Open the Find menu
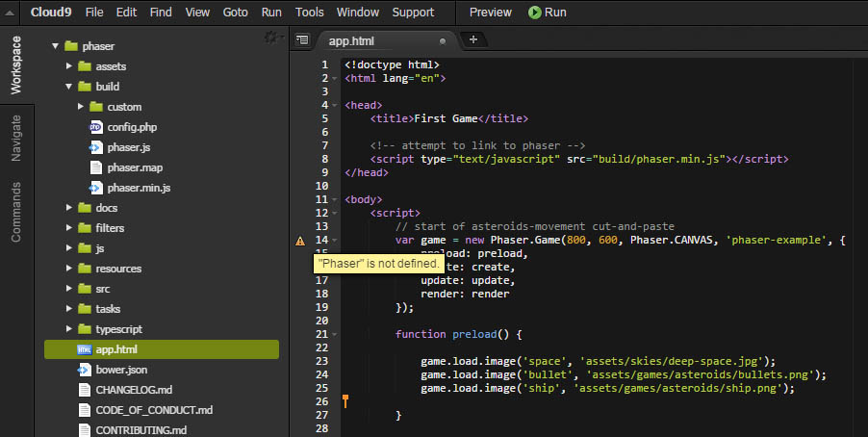The image size is (868, 437). point(161,13)
